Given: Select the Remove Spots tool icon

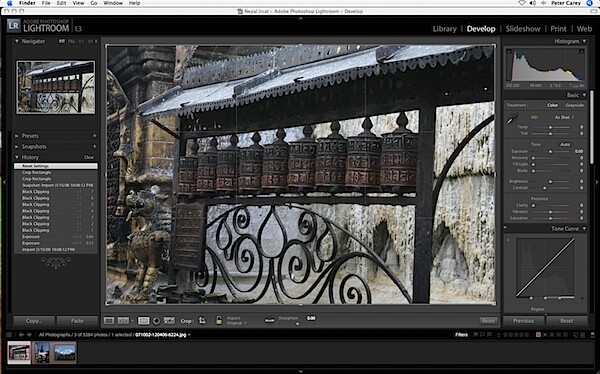Looking at the screenshot, I should [169, 320].
